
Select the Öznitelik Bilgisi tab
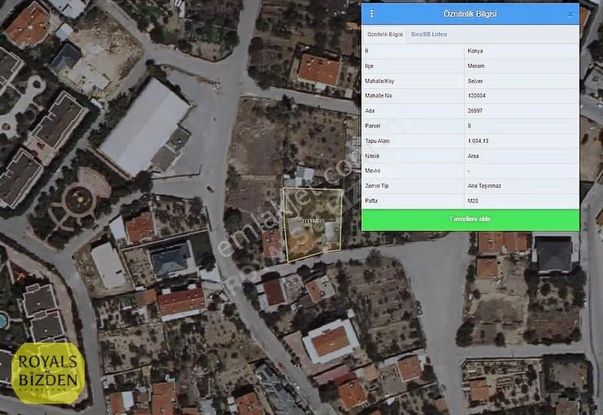coord(385,34)
